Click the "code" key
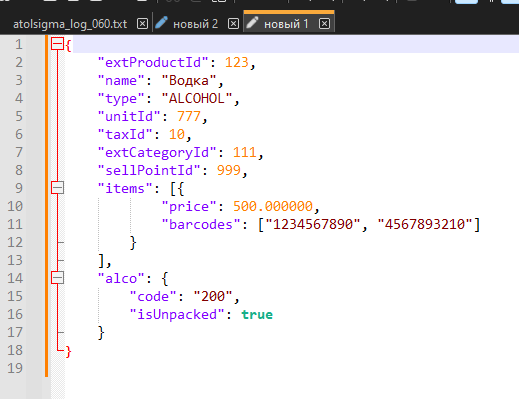The width and height of the screenshot is (519, 399). 153,296
